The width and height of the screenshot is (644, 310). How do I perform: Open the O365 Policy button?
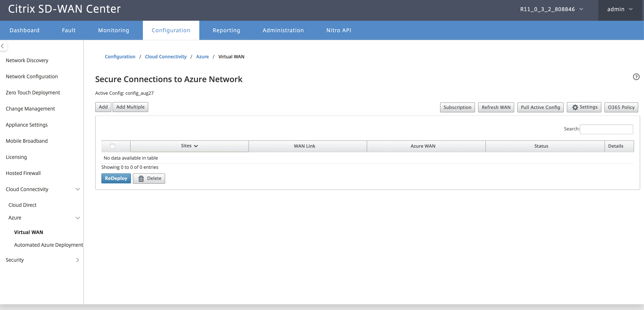coord(621,107)
